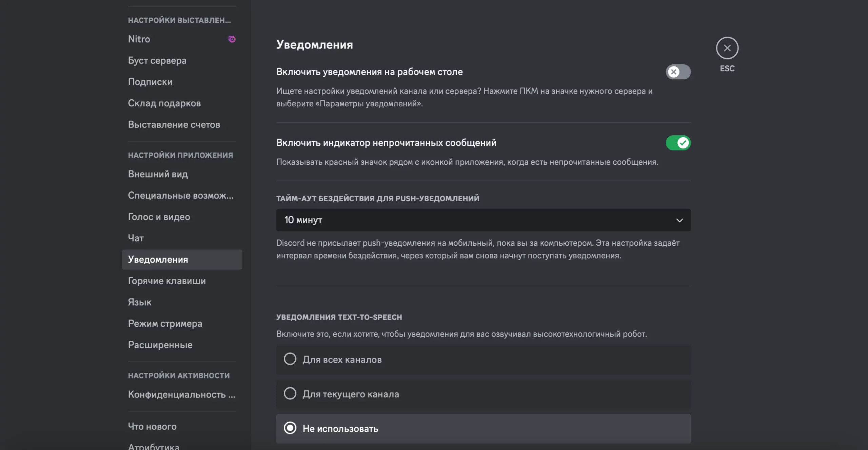Screen dimensions: 868x450
Task: Open 'Выставление счетов' billing page
Action: tap(174, 125)
